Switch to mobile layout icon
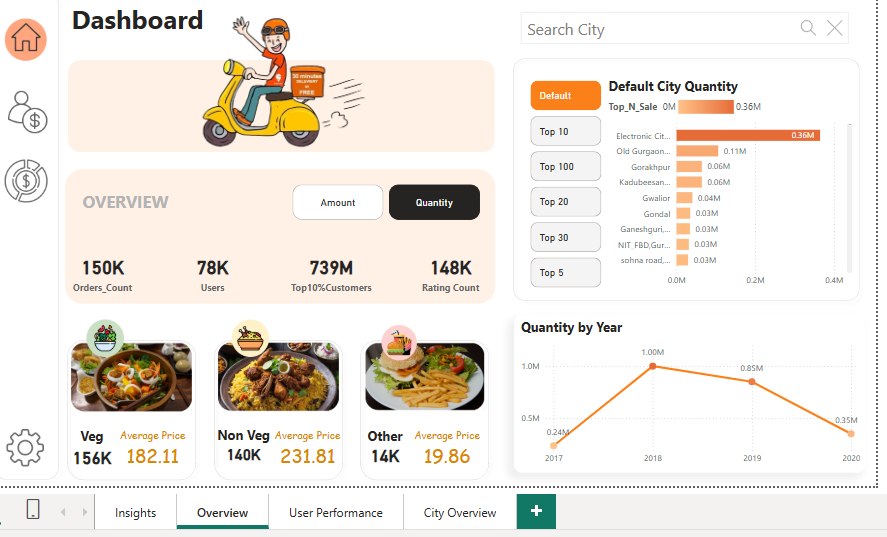The width and height of the screenshot is (887, 537). point(33,509)
